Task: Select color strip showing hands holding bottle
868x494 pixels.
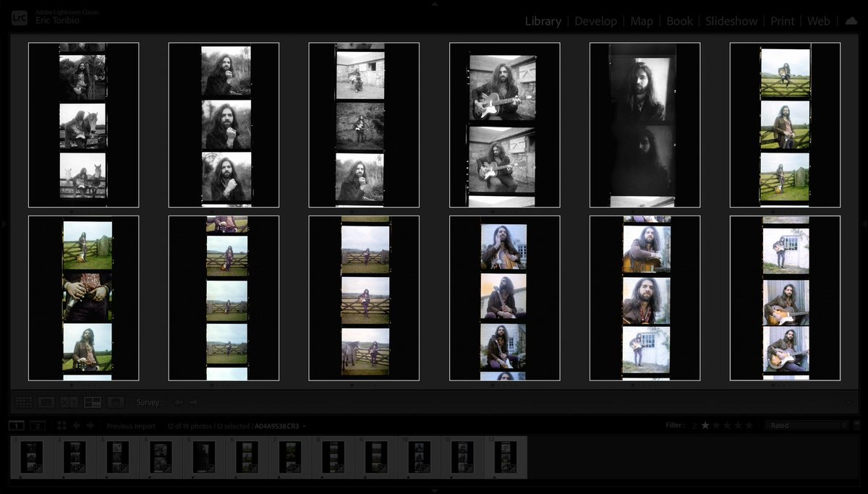Action: click(x=83, y=298)
